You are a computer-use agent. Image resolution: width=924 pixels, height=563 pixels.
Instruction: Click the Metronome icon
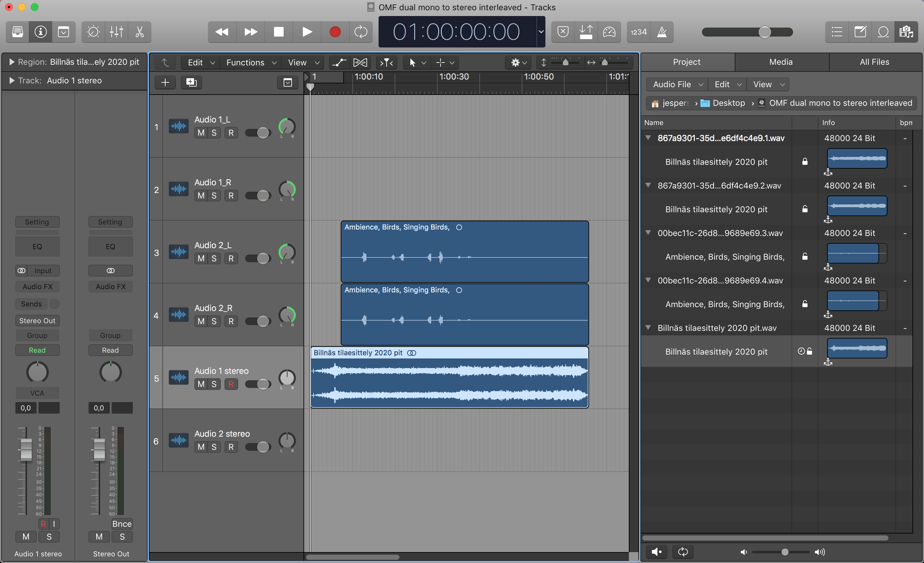pos(662,32)
